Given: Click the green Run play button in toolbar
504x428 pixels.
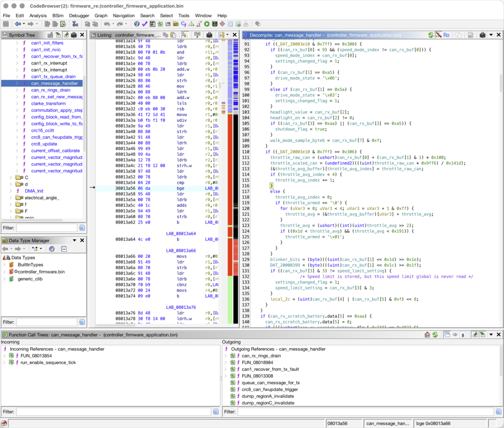Looking at the screenshot, I should tap(207, 24).
